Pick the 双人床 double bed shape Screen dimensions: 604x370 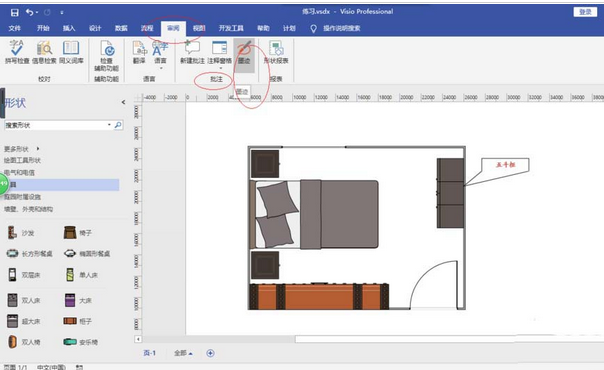tap(24, 300)
